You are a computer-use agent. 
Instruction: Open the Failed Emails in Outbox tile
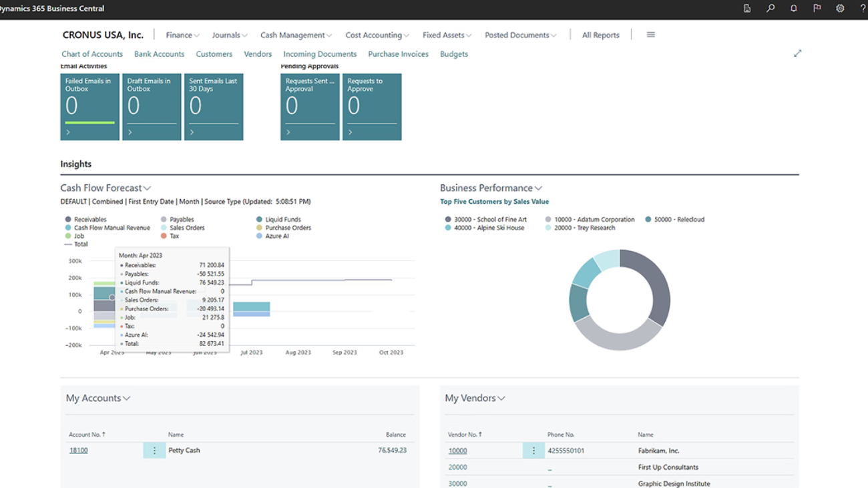pyautogui.click(x=89, y=107)
